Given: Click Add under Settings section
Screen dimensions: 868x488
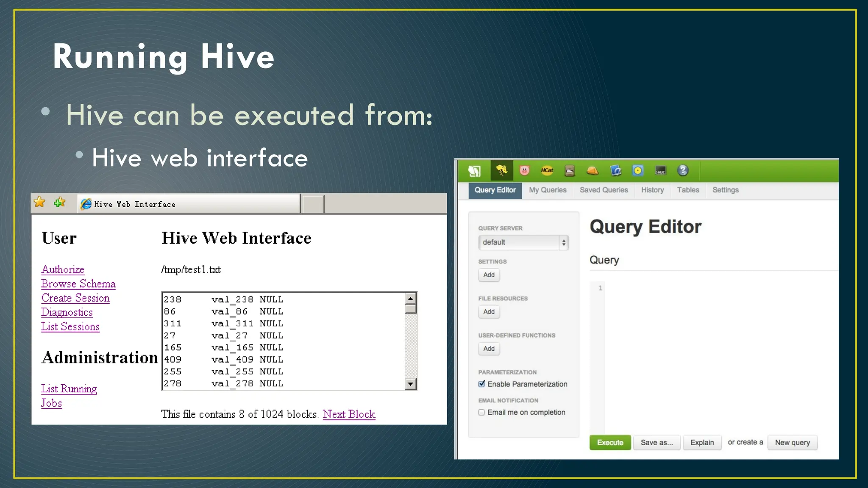Looking at the screenshot, I should 489,275.
